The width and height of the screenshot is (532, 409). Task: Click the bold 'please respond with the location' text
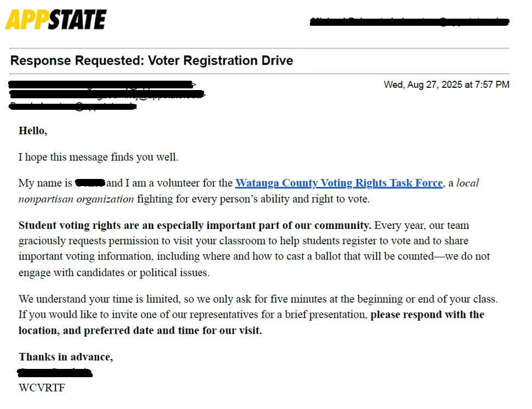(427, 315)
